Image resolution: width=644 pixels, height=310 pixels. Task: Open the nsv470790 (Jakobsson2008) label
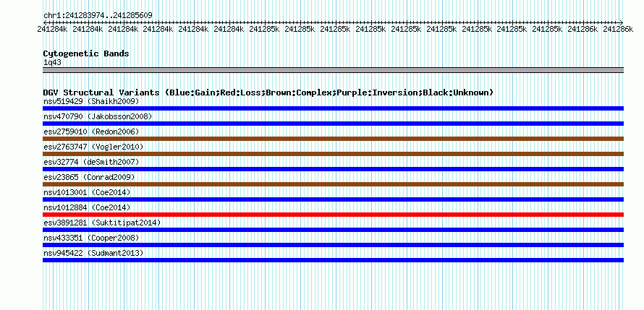98,116
